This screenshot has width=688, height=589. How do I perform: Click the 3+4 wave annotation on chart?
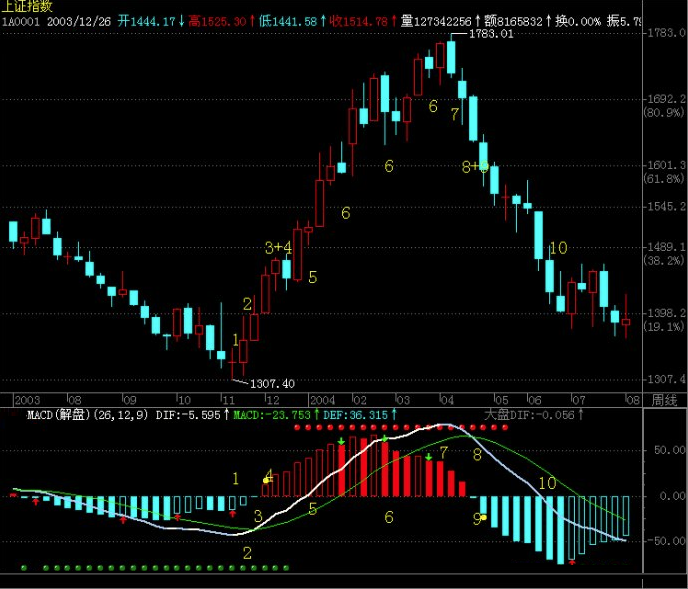tap(278, 247)
